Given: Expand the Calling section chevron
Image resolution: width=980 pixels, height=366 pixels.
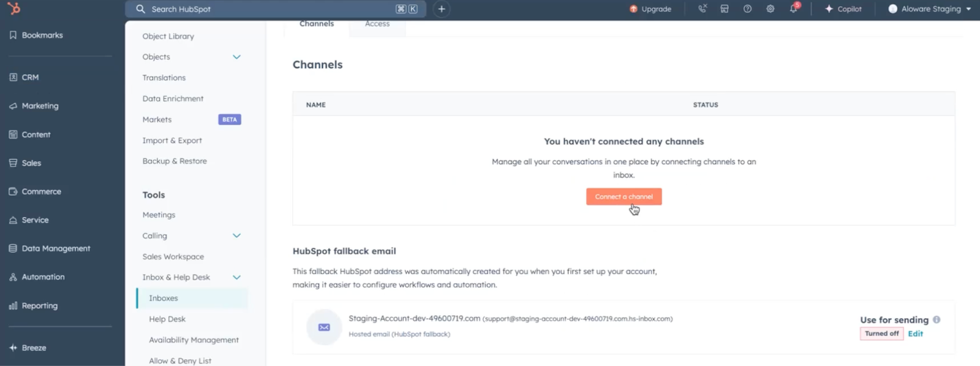Looking at the screenshot, I should point(237,235).
